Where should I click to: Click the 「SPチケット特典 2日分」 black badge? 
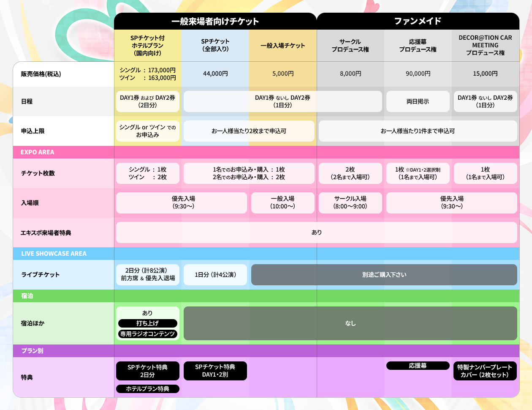pyautogui.click(x=147, y=371)
